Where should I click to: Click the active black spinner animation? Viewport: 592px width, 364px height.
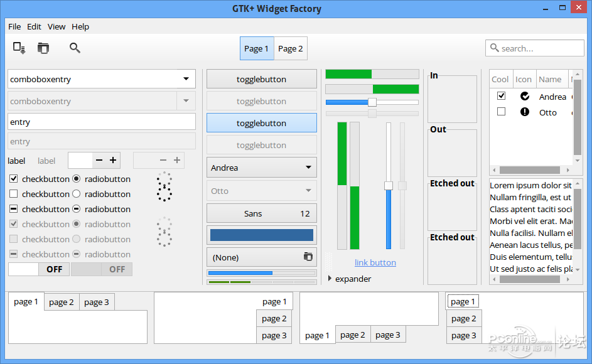pos(164,186)
